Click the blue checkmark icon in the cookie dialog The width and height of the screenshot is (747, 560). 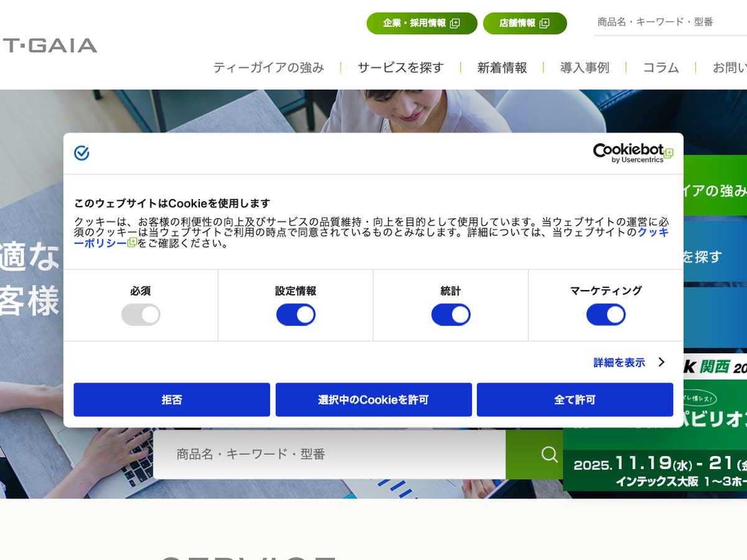coord(82,153)
